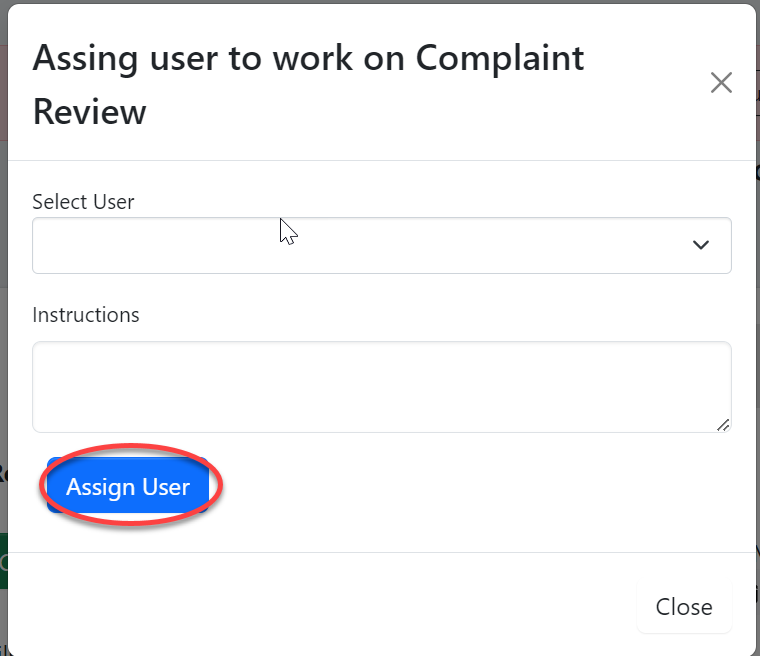Screen dimensions: 760x656
Task: Open the Select User dropdown
Action: (x=381, y=245)
